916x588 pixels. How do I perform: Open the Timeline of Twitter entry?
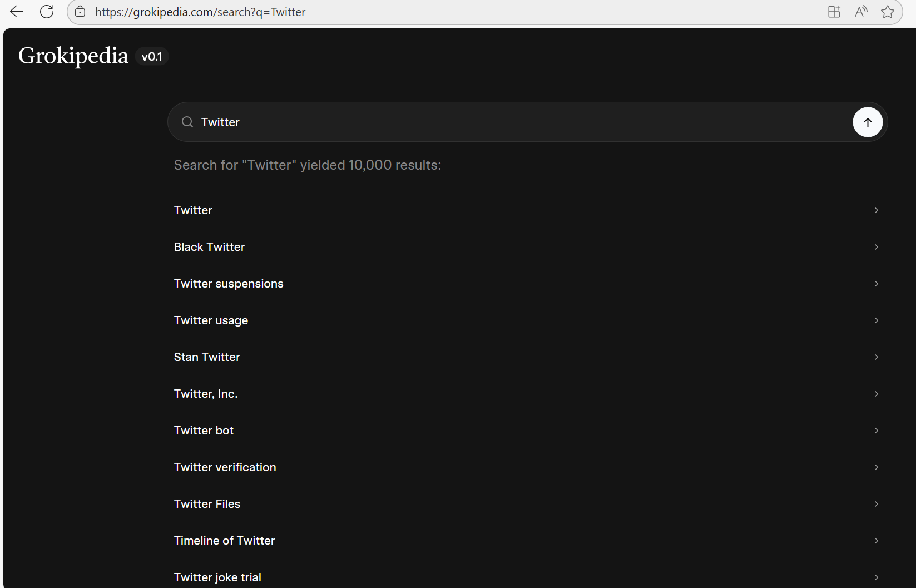[224, 541]
